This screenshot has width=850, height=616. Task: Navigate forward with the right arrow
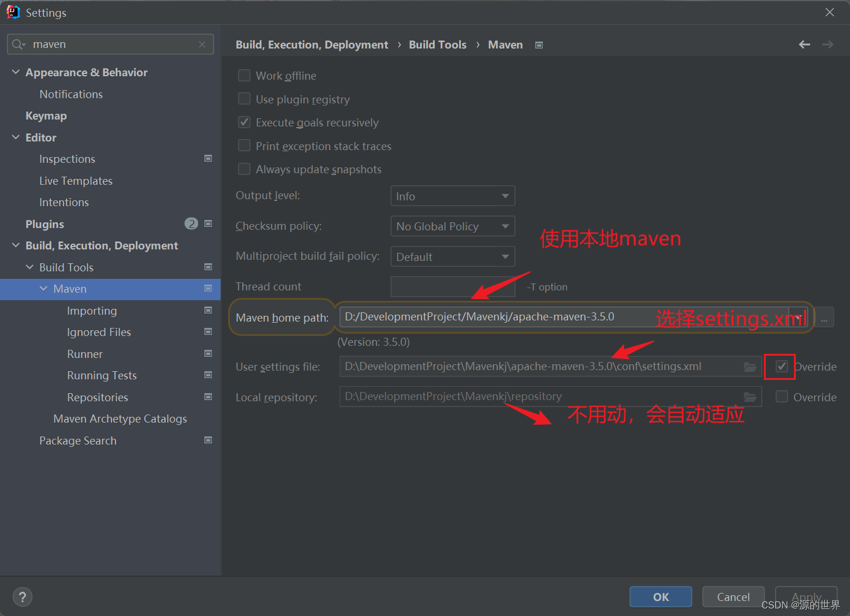pyautogui.click(x=827, y=44)
